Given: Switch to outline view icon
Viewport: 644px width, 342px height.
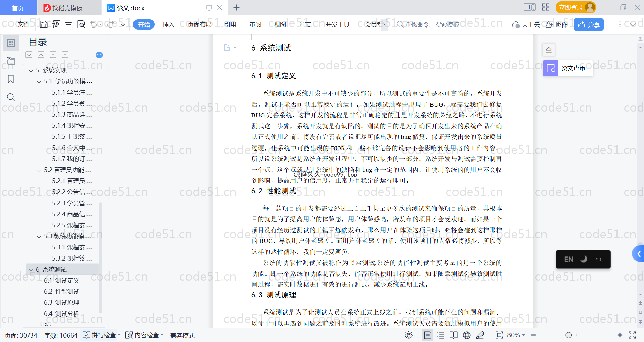Looking at the screenshot, I should [x=441, y=335].
